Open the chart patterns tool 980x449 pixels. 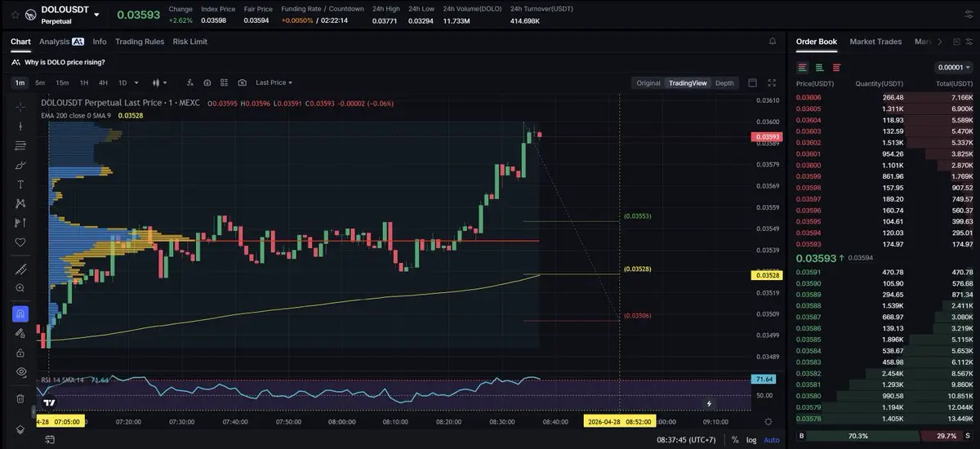pyautogui.click(x=20, y=203)
